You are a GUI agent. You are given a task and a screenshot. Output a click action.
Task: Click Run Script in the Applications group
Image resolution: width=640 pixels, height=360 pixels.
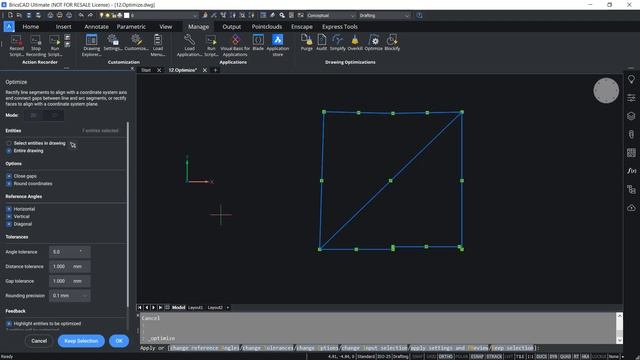(x=211, y=45)
